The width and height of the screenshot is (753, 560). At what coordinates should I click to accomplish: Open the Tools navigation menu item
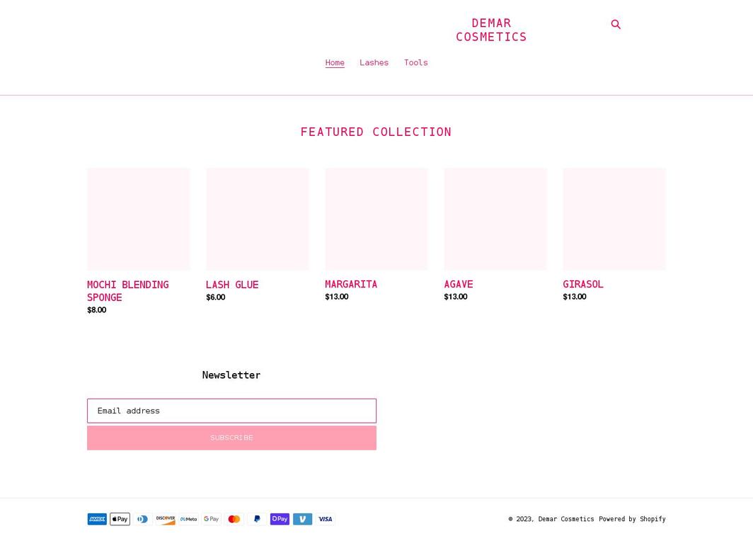pyautogui.click(x=415, y=62)
